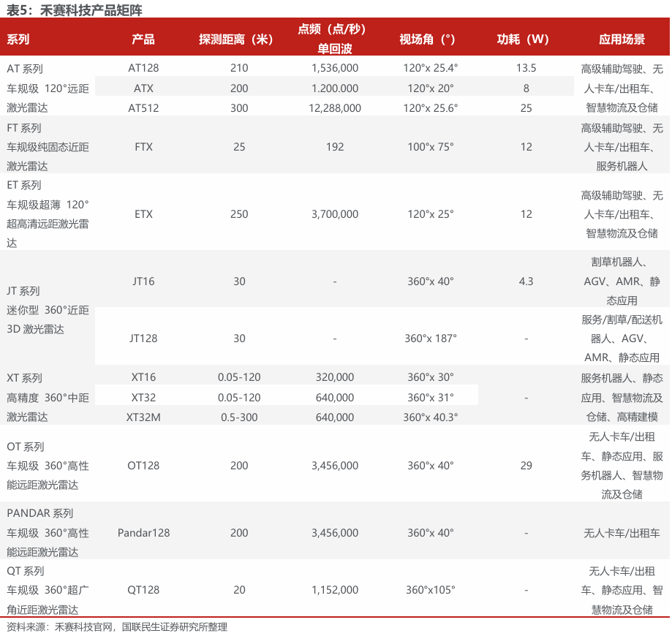The width and height of the screenshot is (672, 636).
Task: Select the ETX product cell
Action: coord(143,214)
